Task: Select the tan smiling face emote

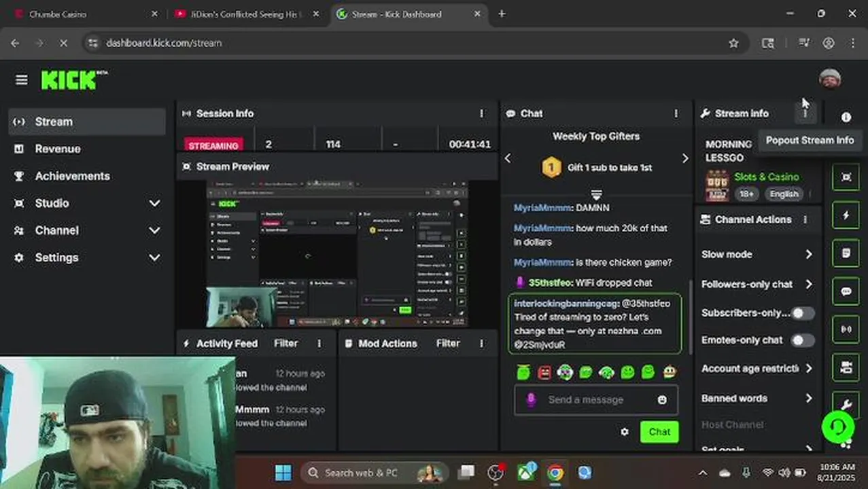Action: [670, 372]
